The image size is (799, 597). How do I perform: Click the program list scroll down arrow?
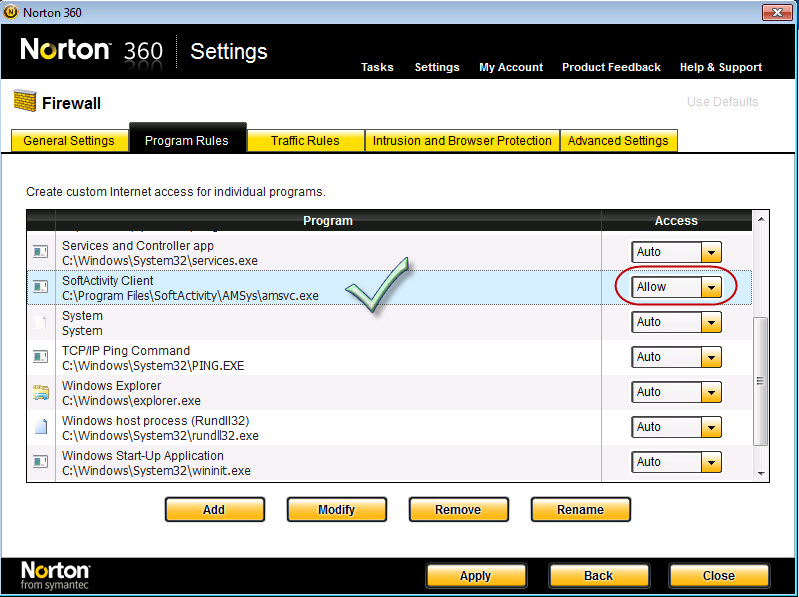[x=761, y=474]
